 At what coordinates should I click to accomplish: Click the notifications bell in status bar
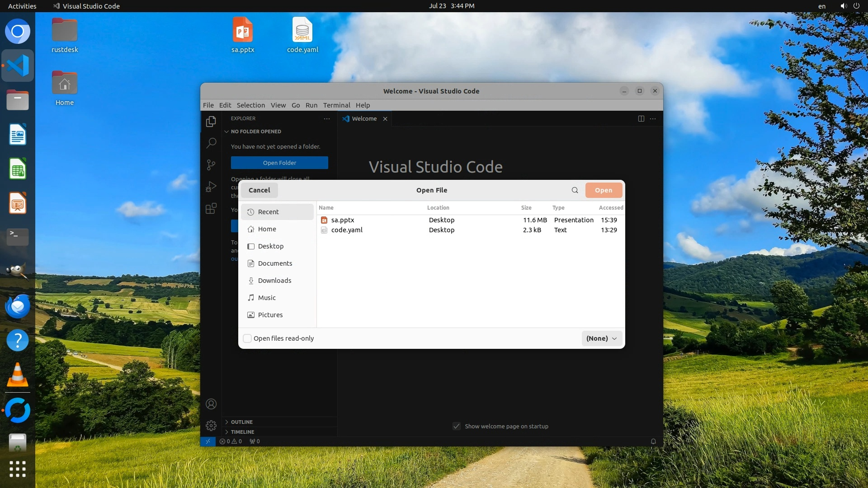(x=653, y=441)
